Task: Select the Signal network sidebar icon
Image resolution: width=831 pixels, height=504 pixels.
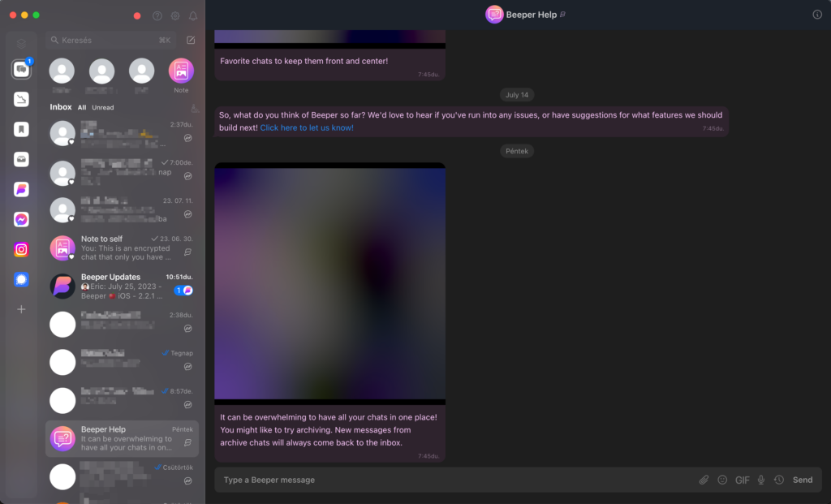Action: click(x=21, y=279)
